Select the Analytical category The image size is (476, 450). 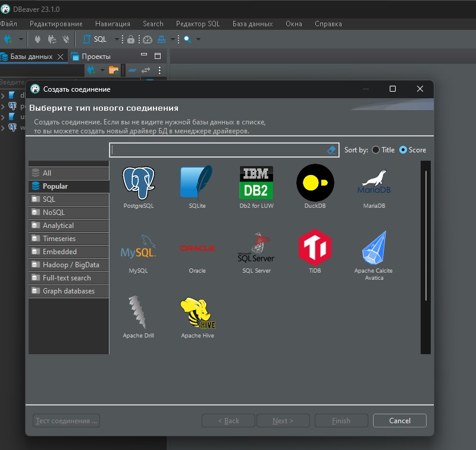click(68, 226)
